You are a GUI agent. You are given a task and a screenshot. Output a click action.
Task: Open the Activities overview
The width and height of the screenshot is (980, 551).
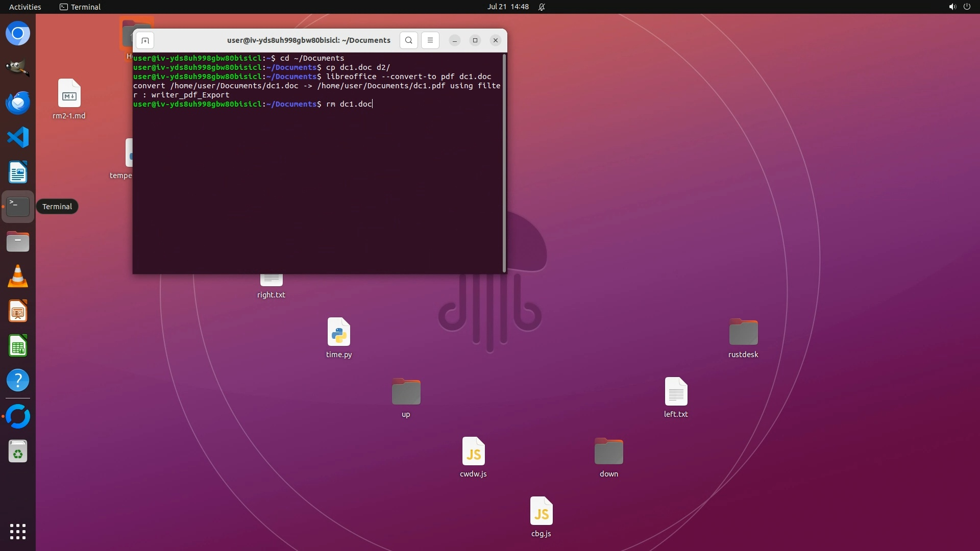point(25,7)
